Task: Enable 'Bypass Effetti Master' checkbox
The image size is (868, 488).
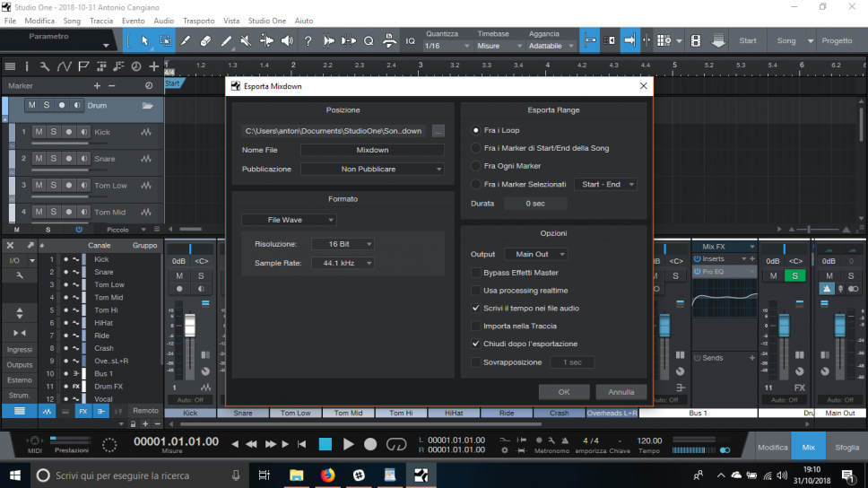Action: [x=476, y=273]
